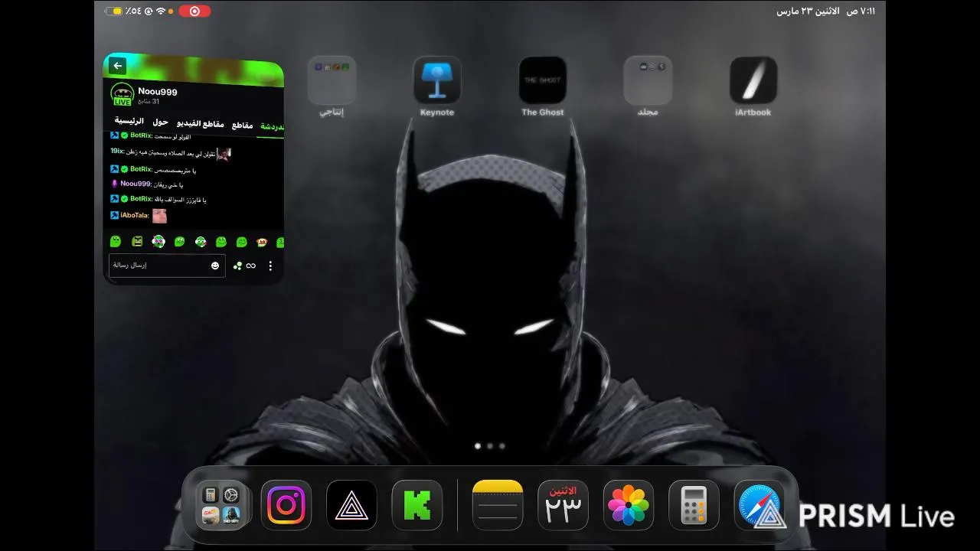The width and height of the screenshot is (980, 551).
Task: Open Noou999's LIVE profile avatar
Action: [x=122, y=95]
